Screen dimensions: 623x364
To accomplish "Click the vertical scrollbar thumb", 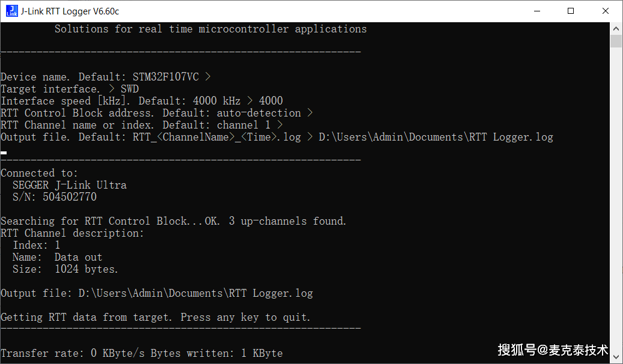I will 616,41.
